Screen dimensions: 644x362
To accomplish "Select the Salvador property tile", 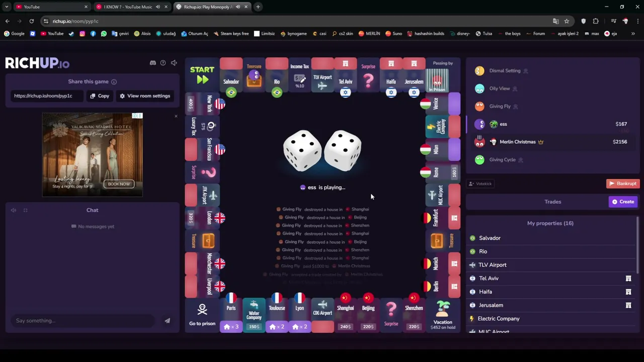I will coord(231,75).
